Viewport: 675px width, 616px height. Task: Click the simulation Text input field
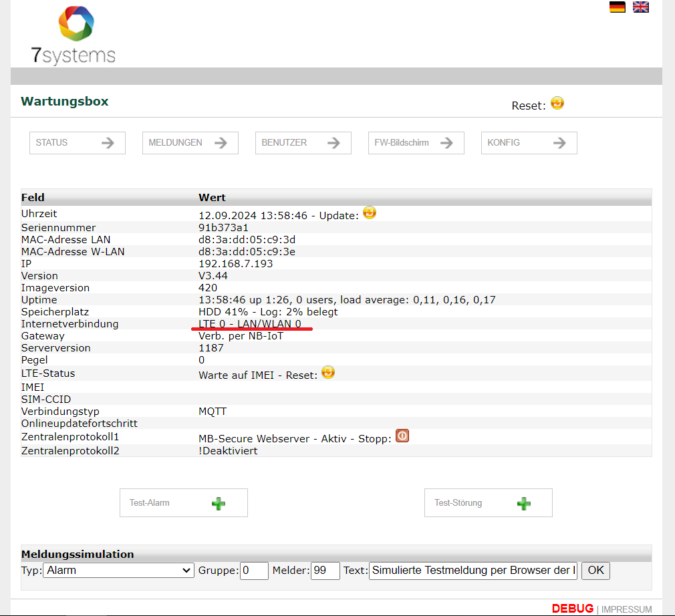pos(472,571)
